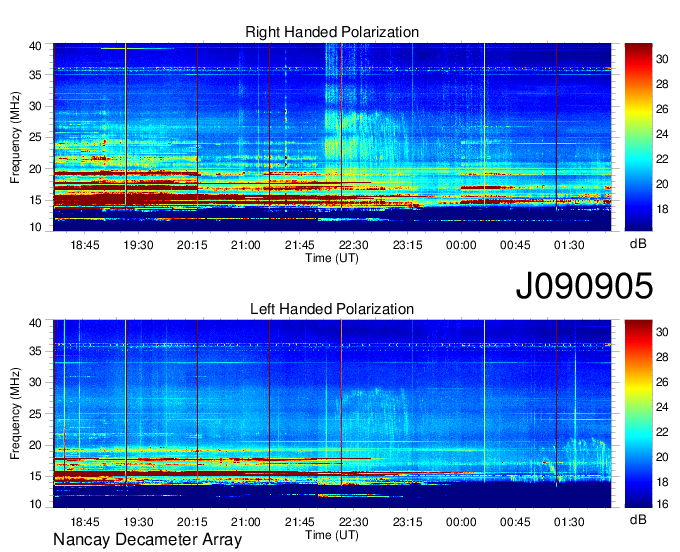Viewport: 680px width, 552px height.
Task: Click "21:00" tick on the bottom plot time axis
Action: [245, 522]
